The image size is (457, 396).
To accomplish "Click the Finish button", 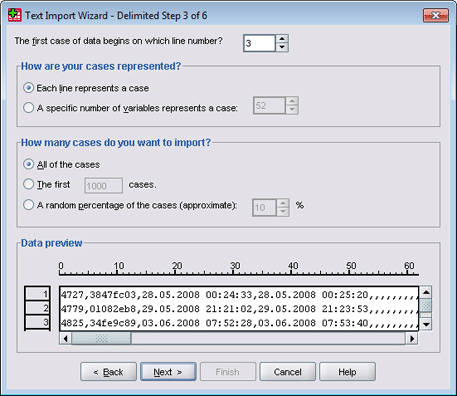I will click(228, 372).
